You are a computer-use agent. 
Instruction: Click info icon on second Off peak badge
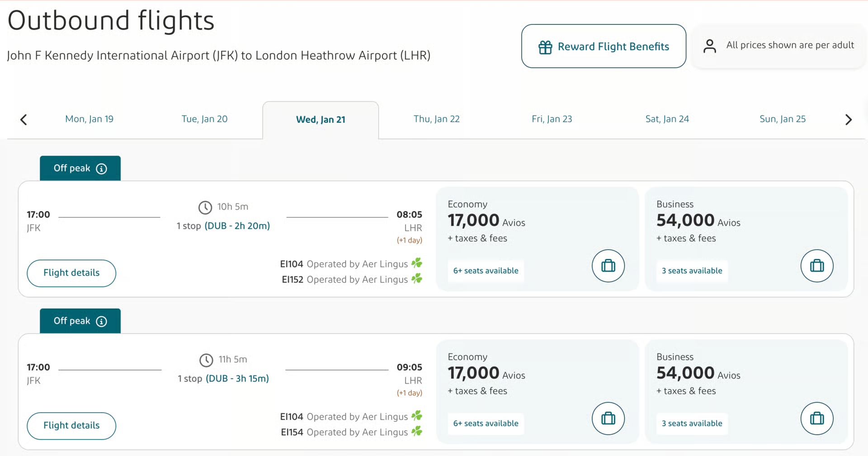pyautogui.click(x=102, y=321)
